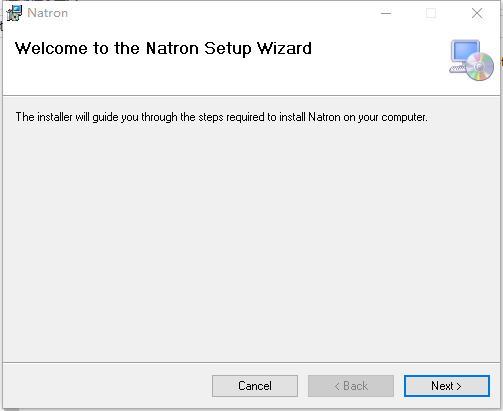Click the Natron title text in title bar

[47, 13]
